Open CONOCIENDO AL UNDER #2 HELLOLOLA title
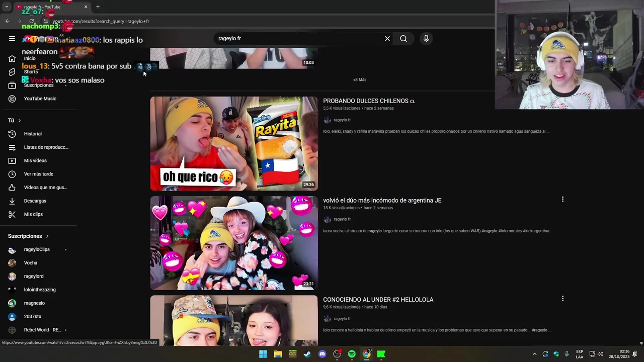The height and width of the screenshot is (362, 644). (x=378, y=300)
